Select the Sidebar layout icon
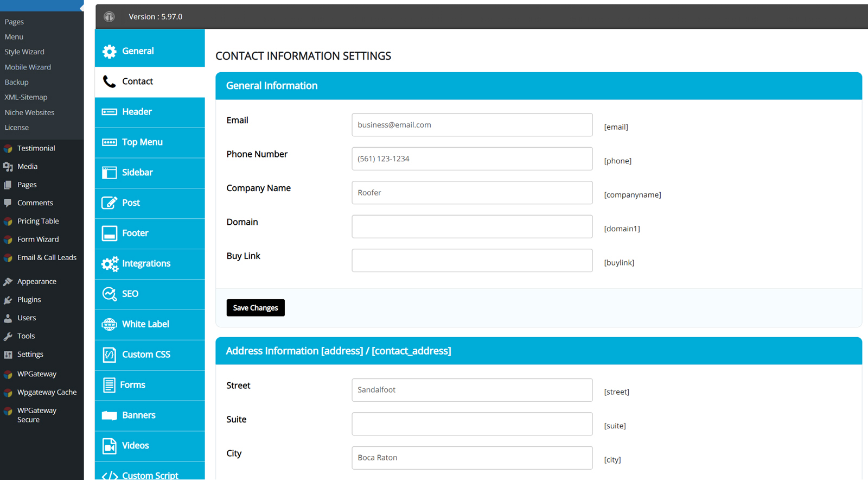The width and height of the screenshot is (868, 480). (109, 173)
